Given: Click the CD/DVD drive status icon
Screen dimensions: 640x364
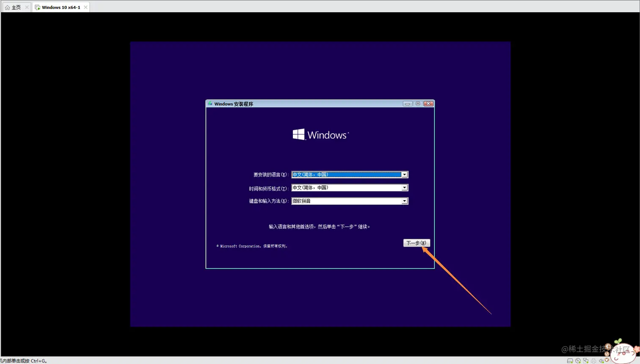Looking at the screenshot, I should coord(578,361).
